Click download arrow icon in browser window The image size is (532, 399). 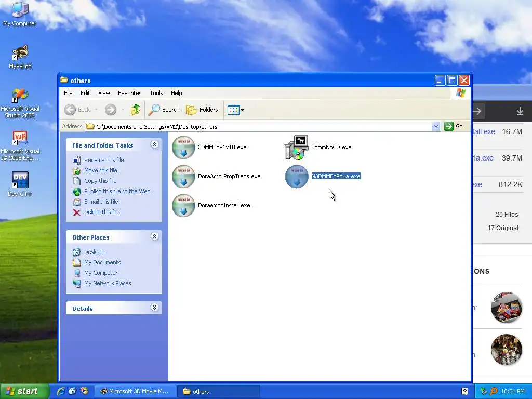click(x=520, y=111)
